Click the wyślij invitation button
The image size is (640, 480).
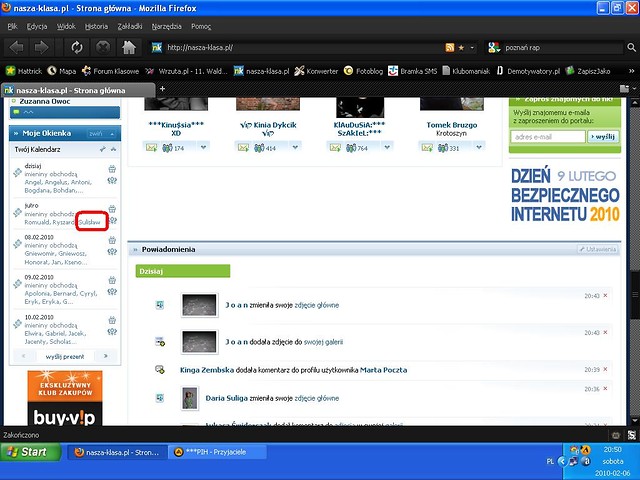tap(603, 137)
